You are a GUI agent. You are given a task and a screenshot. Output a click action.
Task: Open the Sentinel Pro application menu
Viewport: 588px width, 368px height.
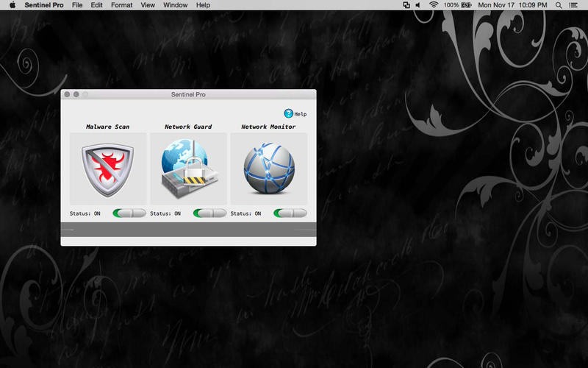tap(44, 5)
